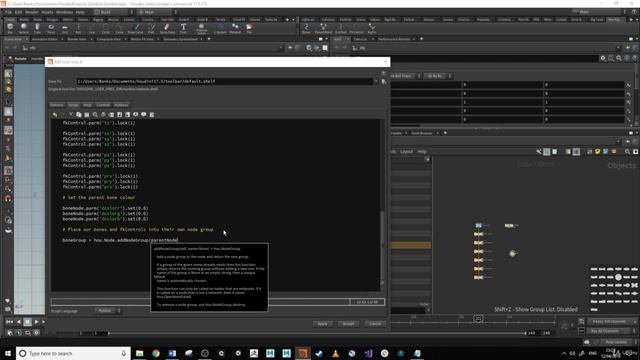Click the Apply button
640x360 pixels.
(322, 324)
